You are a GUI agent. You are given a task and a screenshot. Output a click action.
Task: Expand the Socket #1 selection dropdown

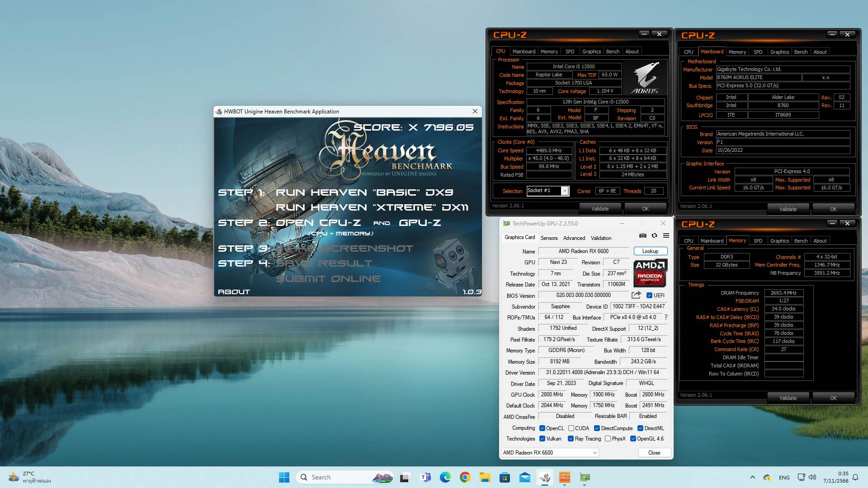pos(565,191)
